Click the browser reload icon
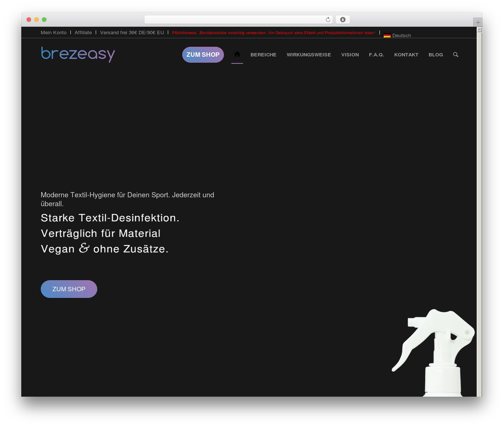This screenshot has width=504, height=427. tap(328, 20)
